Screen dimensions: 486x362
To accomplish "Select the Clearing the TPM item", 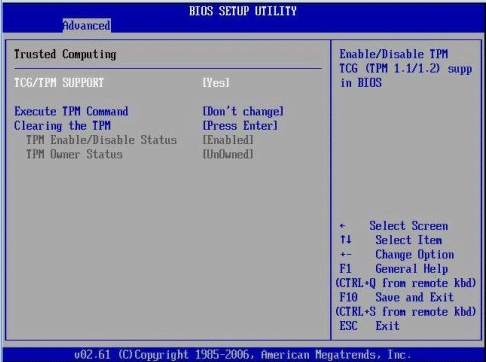I will pyautogui.click(x=62, y=126).
